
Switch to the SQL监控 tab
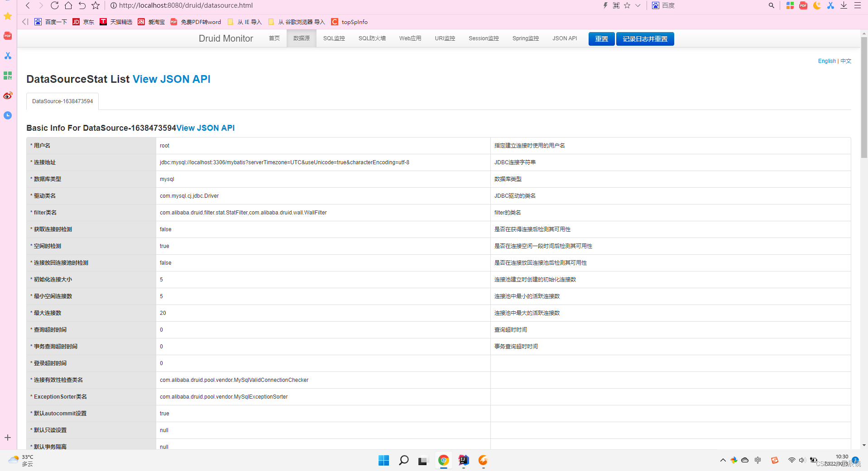pos(334,38)
